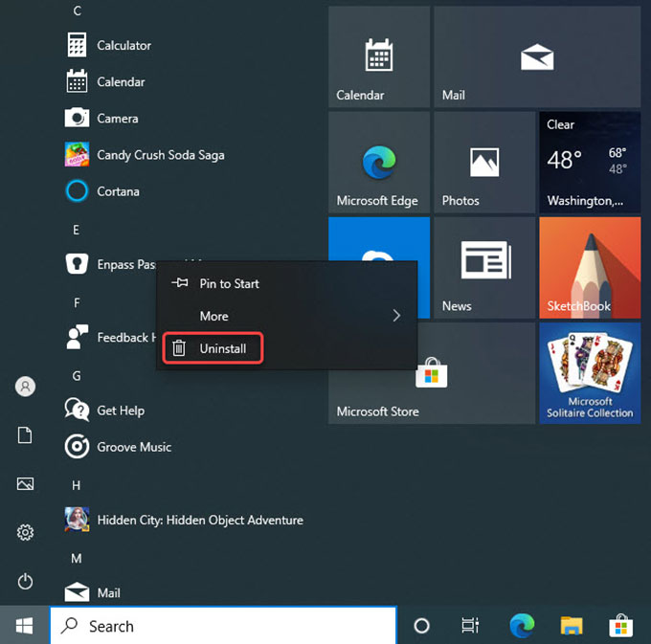Choose Pin to Start in the context menu
The image size is (651, 644).
(287, 283)
